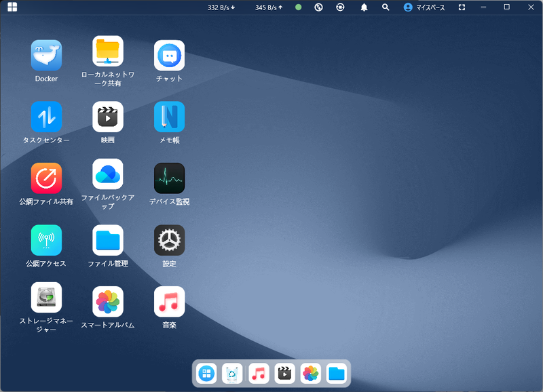
Task: Open the photo album in dock
Action: [311, 374]
